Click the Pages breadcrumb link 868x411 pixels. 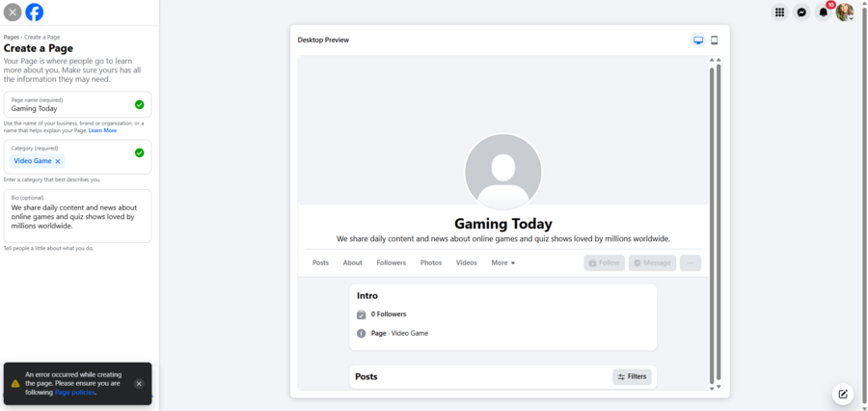(x=11, y=37)
